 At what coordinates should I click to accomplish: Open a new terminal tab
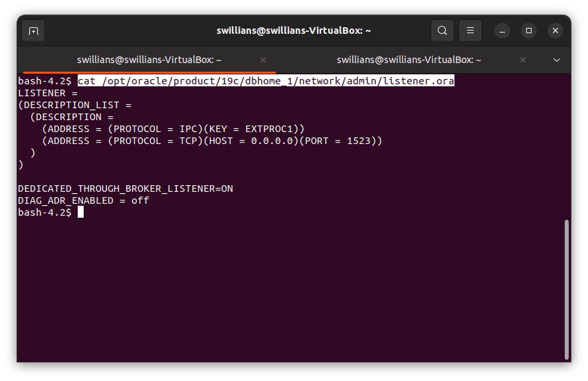pos(33,31)
